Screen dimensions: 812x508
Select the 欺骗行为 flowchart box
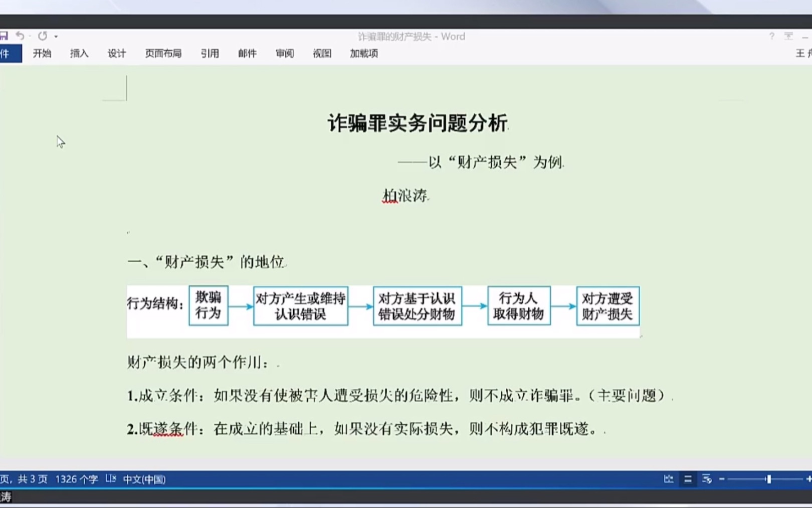(209, 305)
